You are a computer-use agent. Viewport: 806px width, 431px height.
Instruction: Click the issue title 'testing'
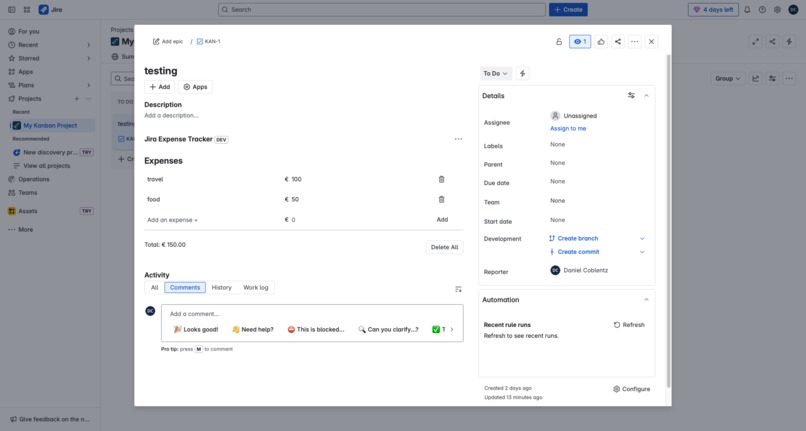coord(160,71)
